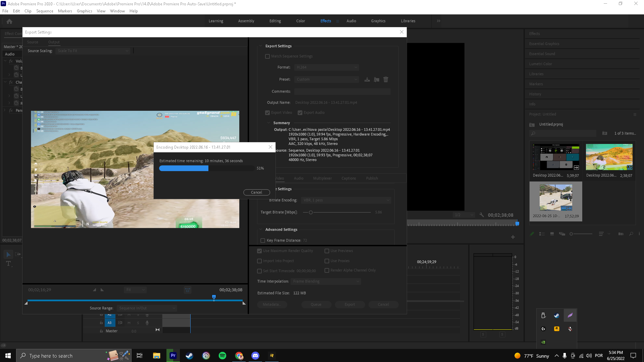Select the Track Select Forward tool
Screen dimensions: 644x362
tap(18, 254)
